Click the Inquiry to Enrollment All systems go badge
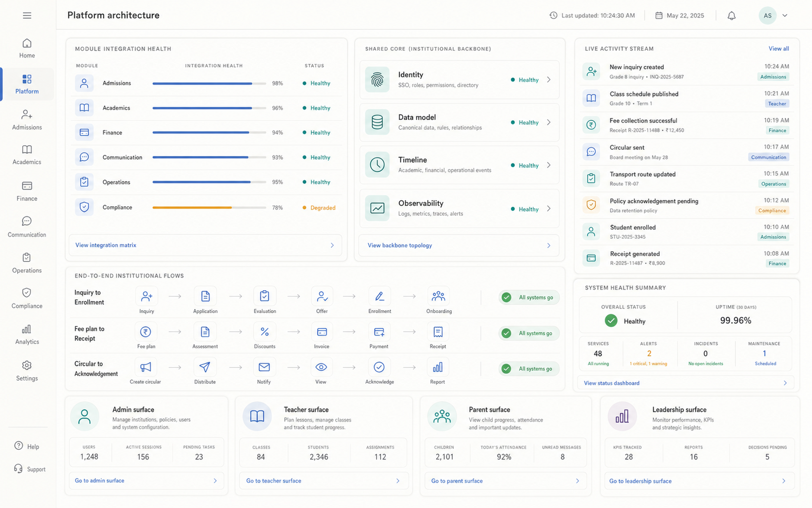This screenshot has width=812, height=508. [x=529, y=297]
